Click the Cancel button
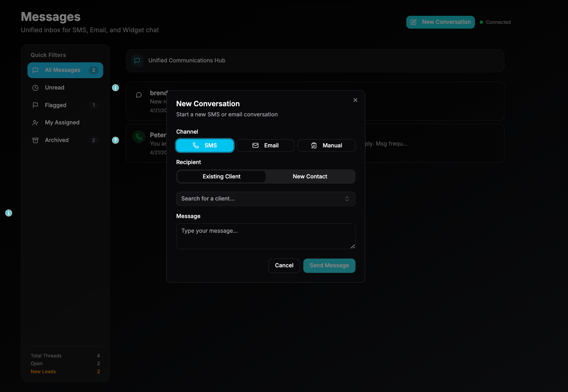The height and width of the screenshot is (392, 568). pyautogui.click(x=284, y=266)
